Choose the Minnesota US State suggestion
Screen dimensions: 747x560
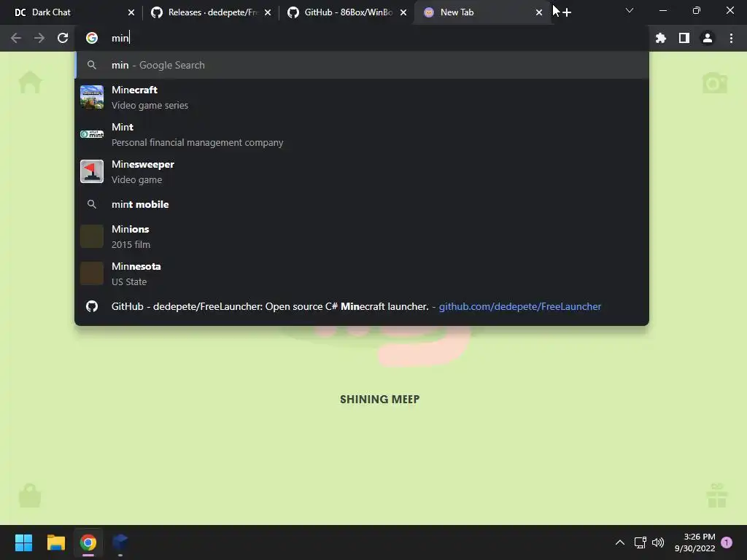(x=362, y=273)
